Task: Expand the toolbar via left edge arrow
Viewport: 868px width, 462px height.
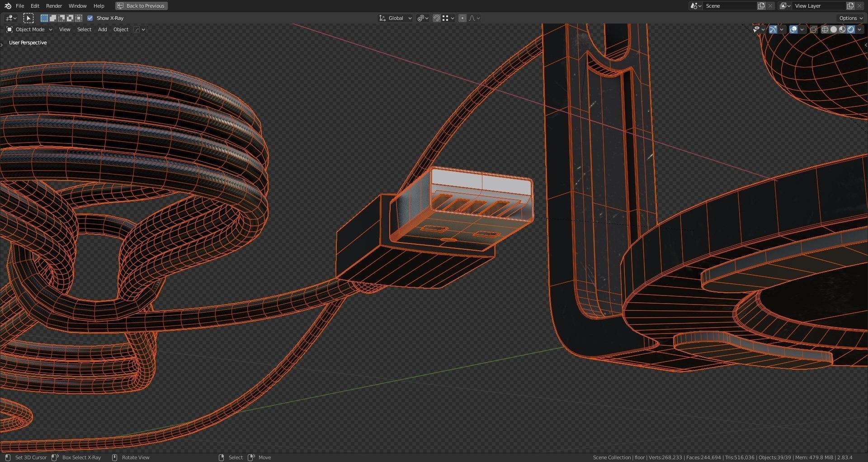Action: click(x=2, y=44)
